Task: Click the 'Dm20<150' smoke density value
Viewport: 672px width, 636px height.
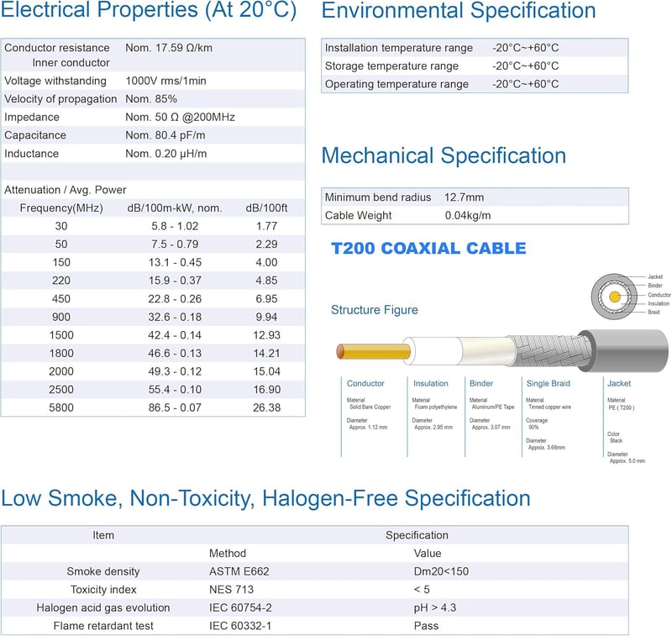Action: point(441,571)
